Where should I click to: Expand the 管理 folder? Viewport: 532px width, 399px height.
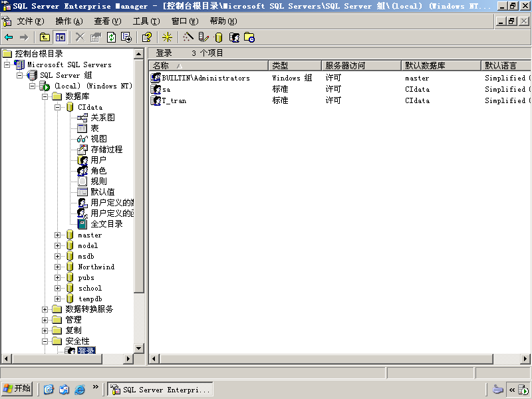(x=45, y=320)
